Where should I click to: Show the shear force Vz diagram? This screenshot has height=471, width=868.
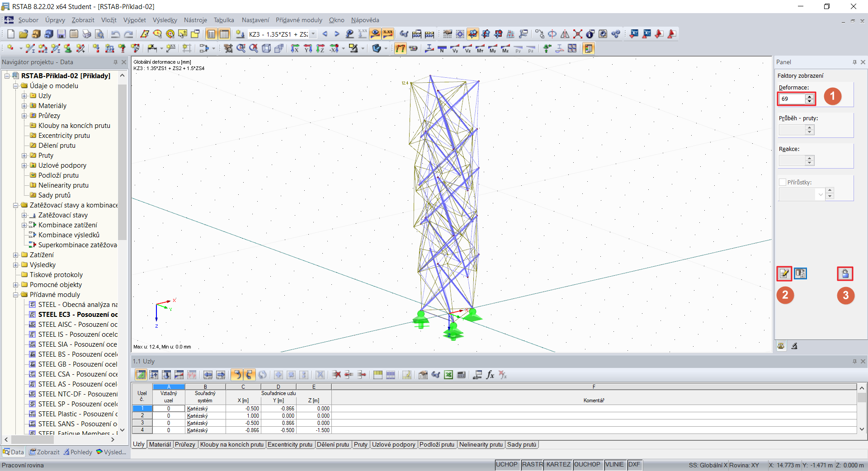tap(467, 48)
